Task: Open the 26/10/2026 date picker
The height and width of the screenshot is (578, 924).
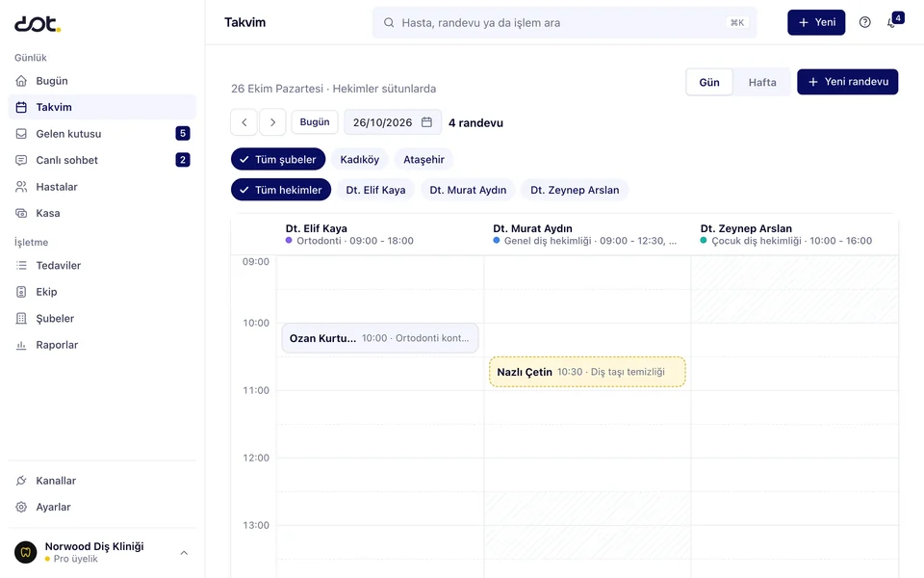Action: click(393, 122)
